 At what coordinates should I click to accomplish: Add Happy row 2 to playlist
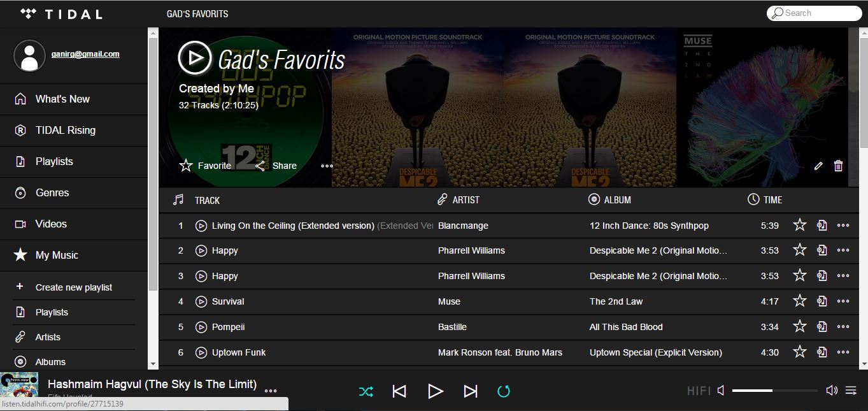822,250
